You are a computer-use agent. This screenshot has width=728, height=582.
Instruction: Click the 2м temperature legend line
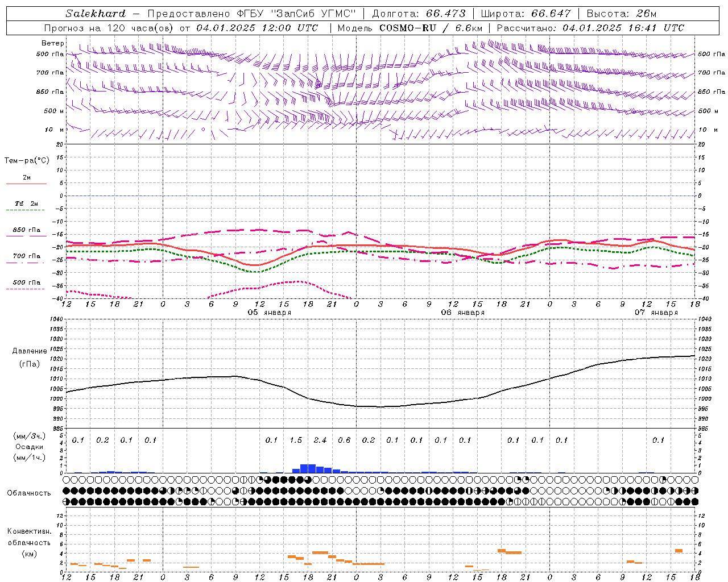[x=26, y=184]
